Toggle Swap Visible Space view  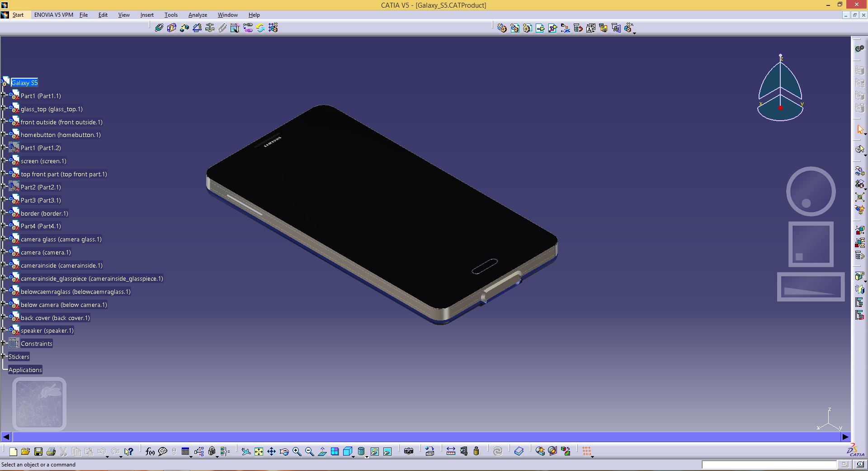pos(387,451)
